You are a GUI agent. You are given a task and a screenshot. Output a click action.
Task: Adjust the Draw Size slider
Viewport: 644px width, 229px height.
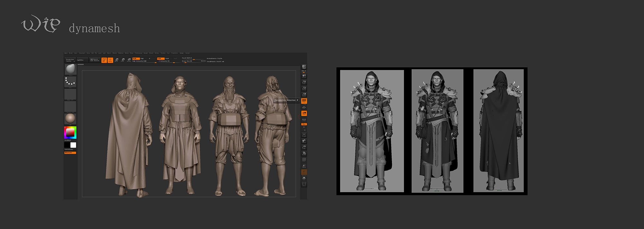click(193, 61)
